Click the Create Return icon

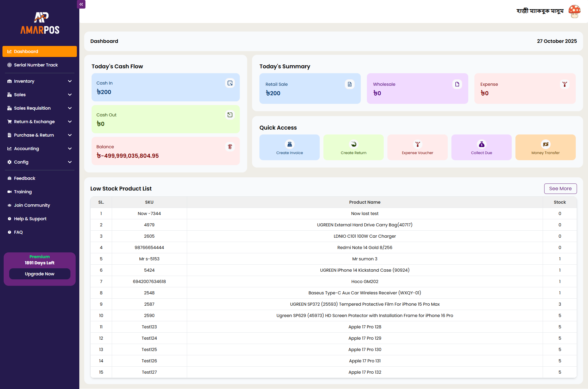tap(353, 144)
